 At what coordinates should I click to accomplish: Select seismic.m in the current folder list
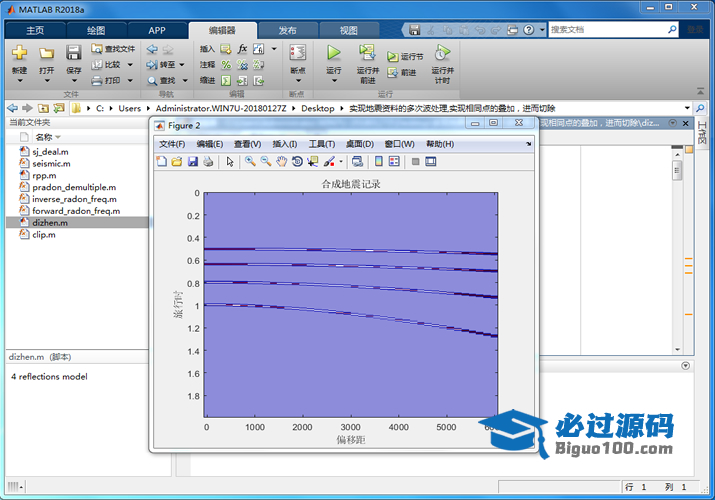point(51,164)
